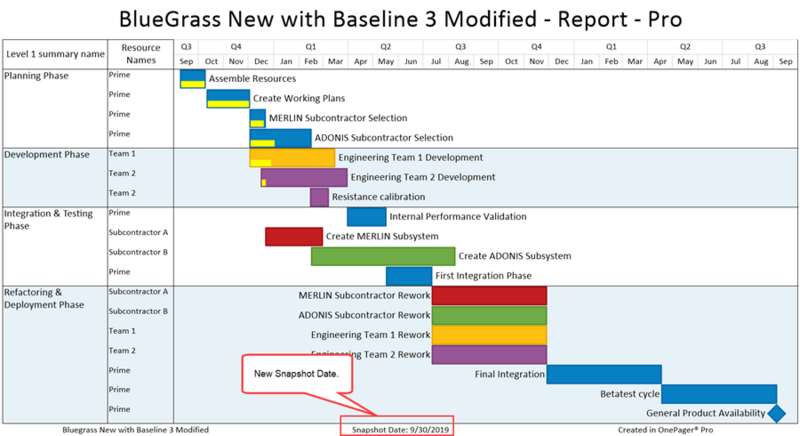Select the Level 1 summary name header
Screen dimensions: 800x436
tap(55, 54)
